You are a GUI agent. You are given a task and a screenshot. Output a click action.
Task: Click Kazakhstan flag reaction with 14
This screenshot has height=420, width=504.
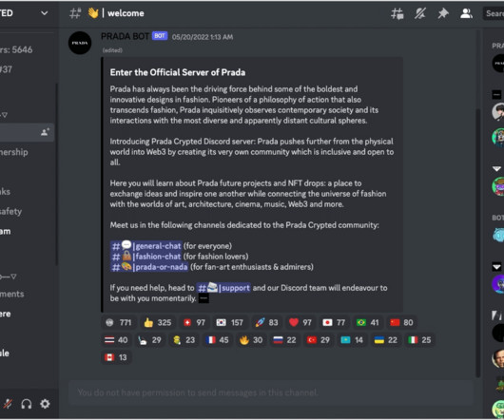point(352,340)
